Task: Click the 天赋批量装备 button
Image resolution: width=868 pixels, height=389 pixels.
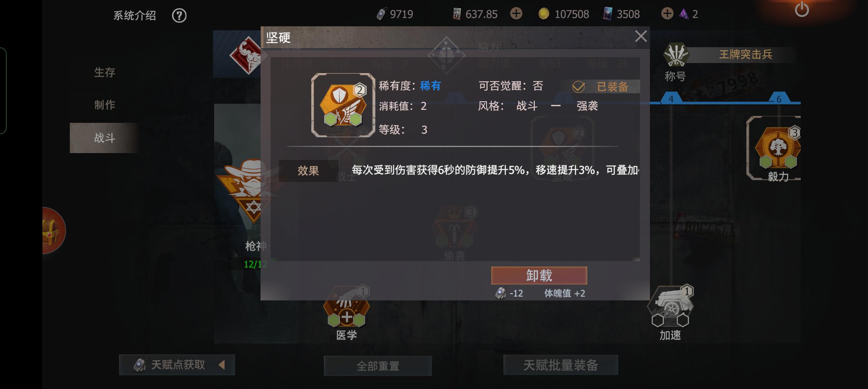Action: click(x=561, y=365)
